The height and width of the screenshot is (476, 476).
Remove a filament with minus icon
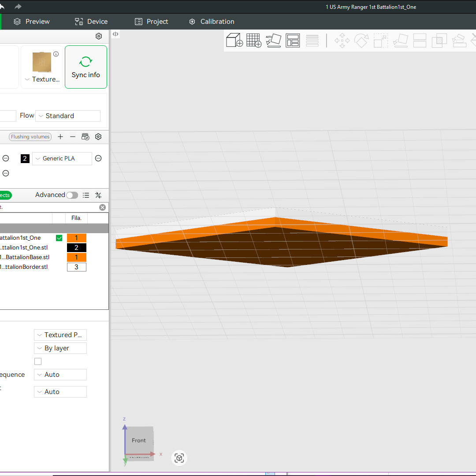point(73,137)
